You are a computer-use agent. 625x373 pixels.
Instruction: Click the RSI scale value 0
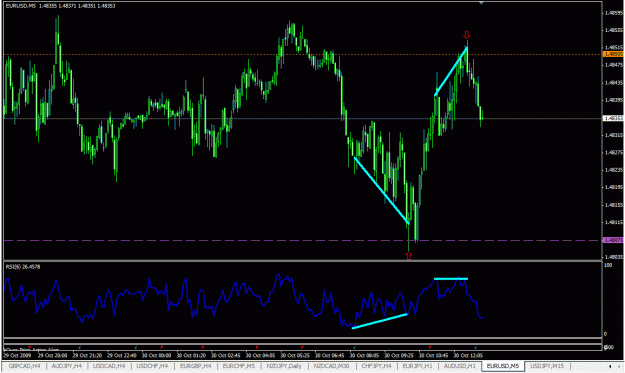[605, 334]
